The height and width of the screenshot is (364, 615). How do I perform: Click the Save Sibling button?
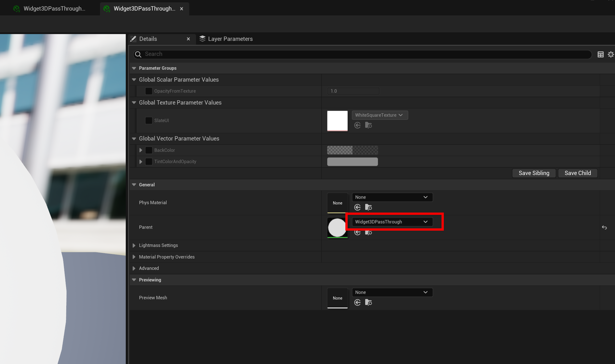[x=534, y=173]
